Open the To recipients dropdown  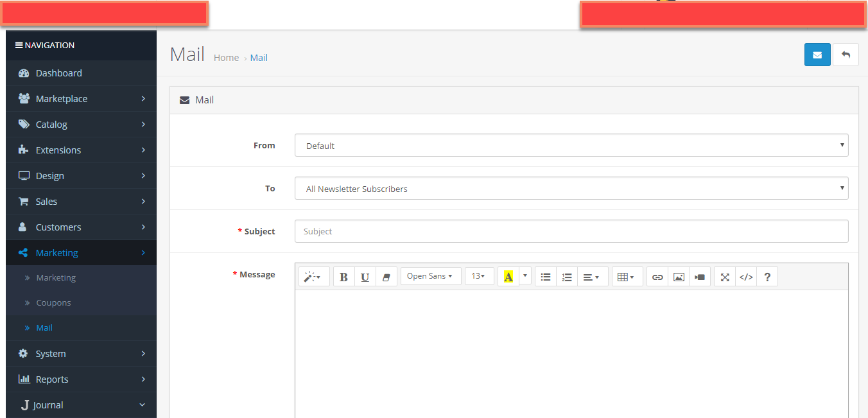tap(571, 188)
